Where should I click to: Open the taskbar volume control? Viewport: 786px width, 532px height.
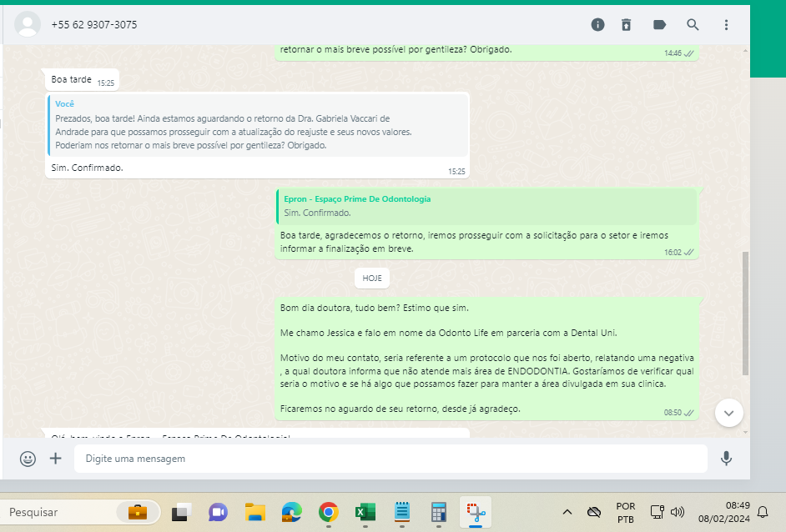point(678,512)
